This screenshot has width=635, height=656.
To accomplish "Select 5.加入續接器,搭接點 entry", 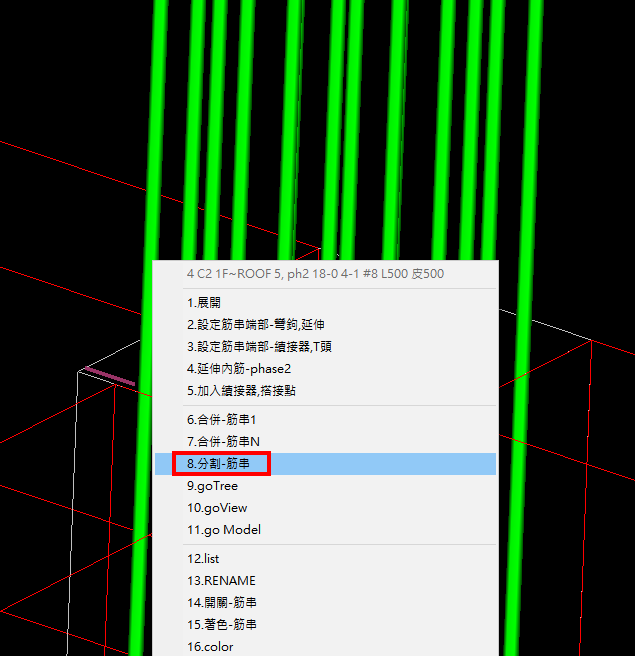I will [325, 391].
